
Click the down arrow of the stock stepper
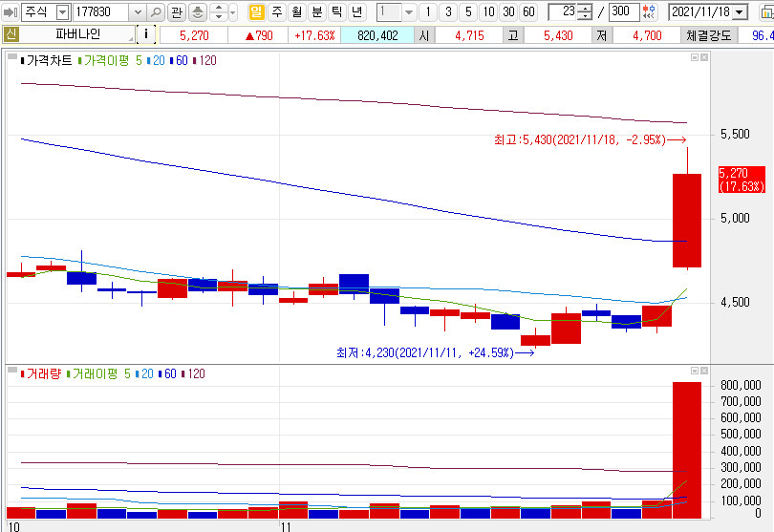coord(219,16)
